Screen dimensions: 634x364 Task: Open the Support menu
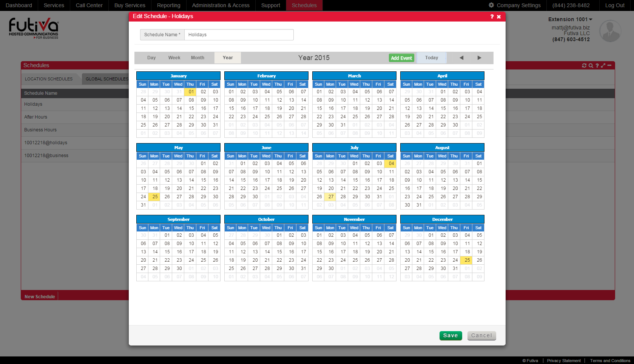pyautogui.click(x=271, y=5)
